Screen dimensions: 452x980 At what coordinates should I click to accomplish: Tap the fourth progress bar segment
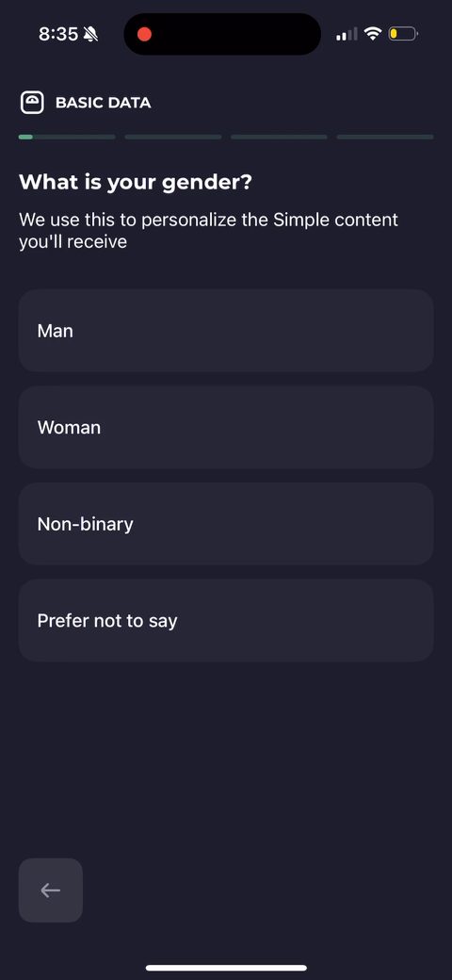click(x=385, y=137)
